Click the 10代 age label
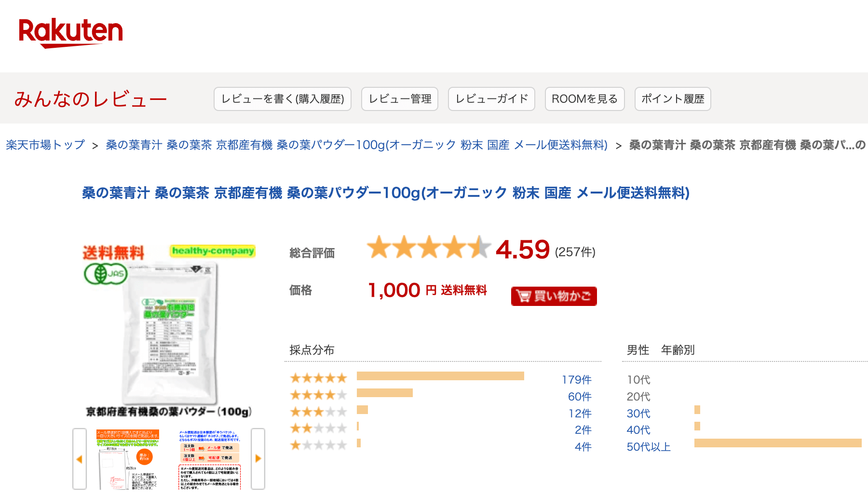Image resolution: width=868 pixels, height=498 pixels. [638, 380]
